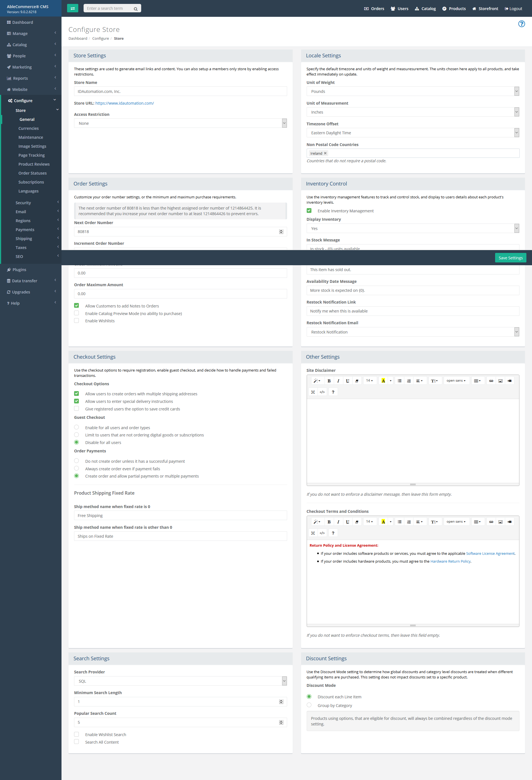Apply underline in Checkout Terms editor
Viewport: 532px width, 780px height.
tap(347, 521)
